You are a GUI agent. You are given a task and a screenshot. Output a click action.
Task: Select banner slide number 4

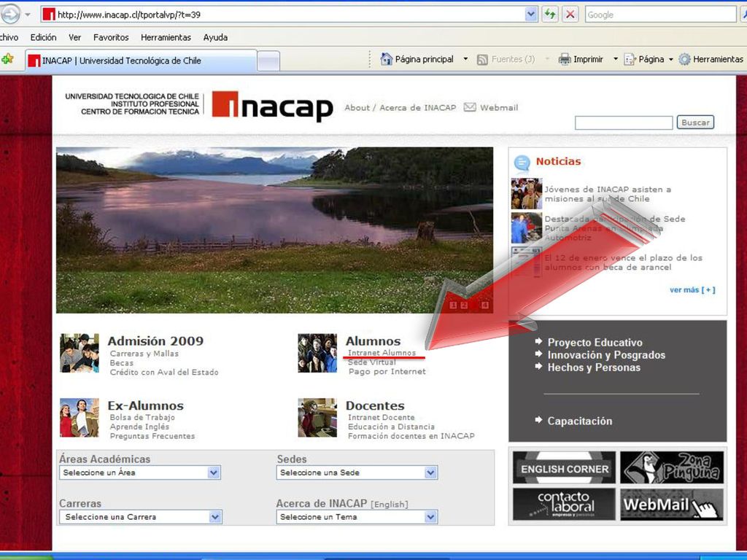click(x=485, y=306)
